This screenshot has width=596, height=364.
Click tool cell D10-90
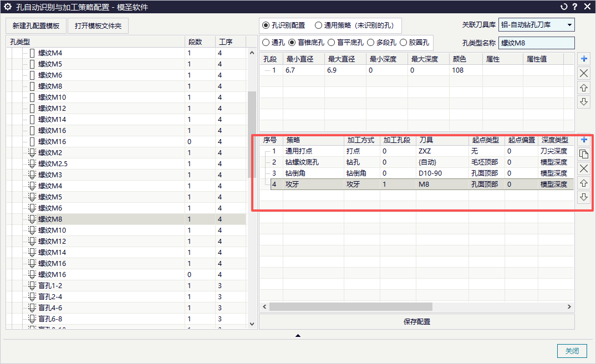click(x=442, y=173)
